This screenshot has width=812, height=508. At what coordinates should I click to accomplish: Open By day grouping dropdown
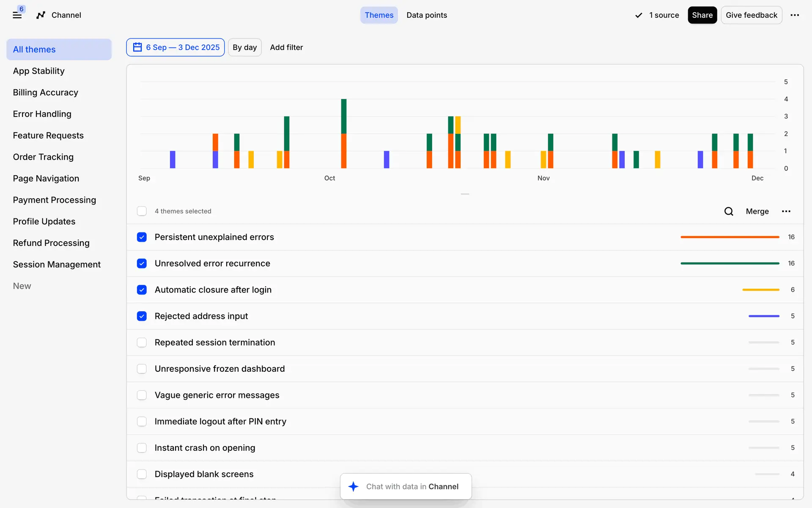(x=244, y=47)
